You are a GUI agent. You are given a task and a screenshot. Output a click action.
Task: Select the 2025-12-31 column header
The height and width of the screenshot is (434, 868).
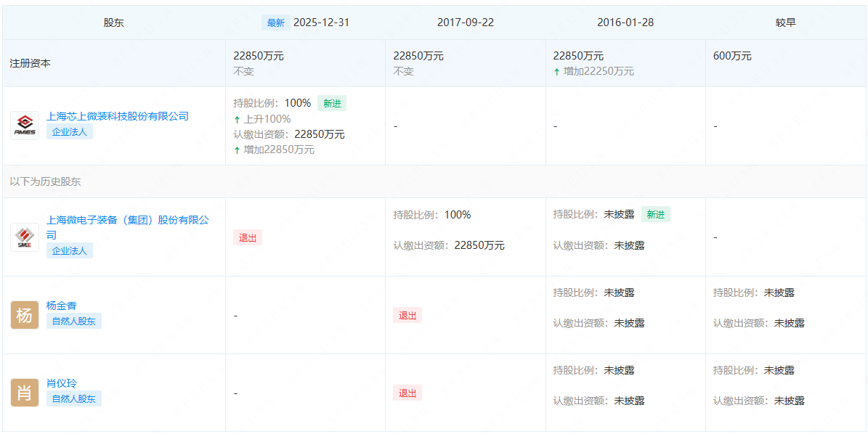coord(322,22)
